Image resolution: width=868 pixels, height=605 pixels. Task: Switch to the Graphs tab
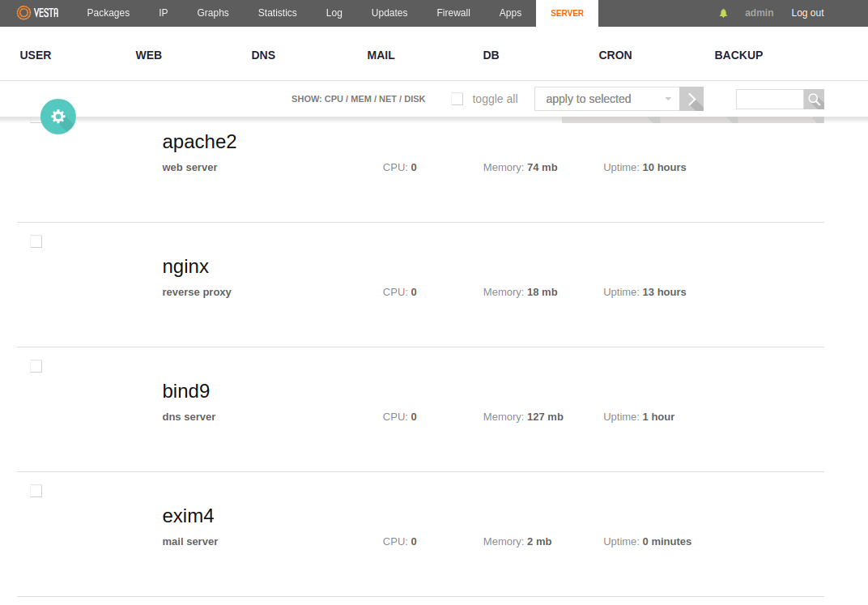point(213,13)
